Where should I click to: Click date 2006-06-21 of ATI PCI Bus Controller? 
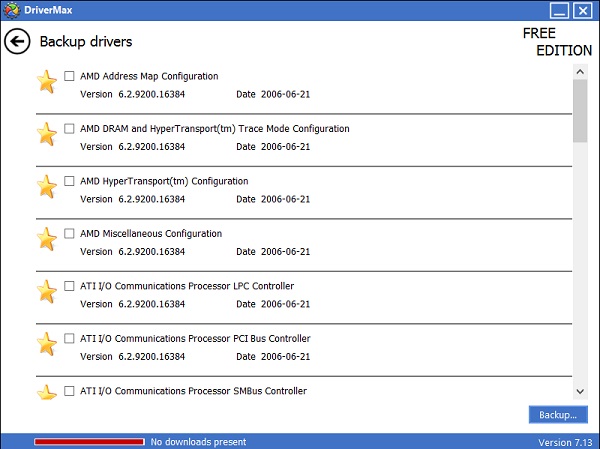(x=285, y=356)
